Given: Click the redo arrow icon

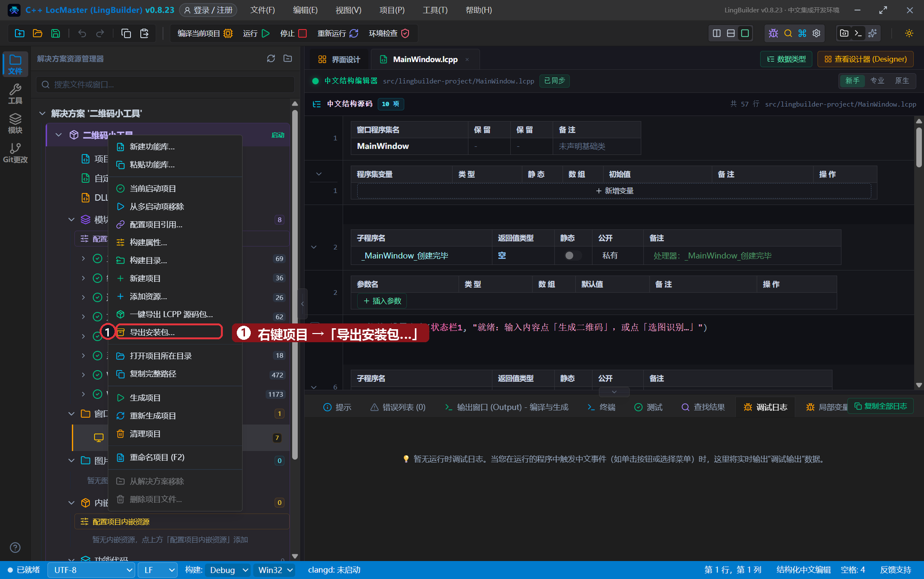Looking at the screenshot, I should [100, 33].
